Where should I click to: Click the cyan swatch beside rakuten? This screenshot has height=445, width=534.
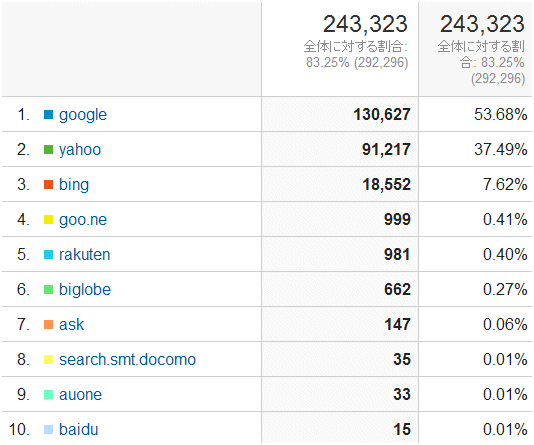click(48, 255)
